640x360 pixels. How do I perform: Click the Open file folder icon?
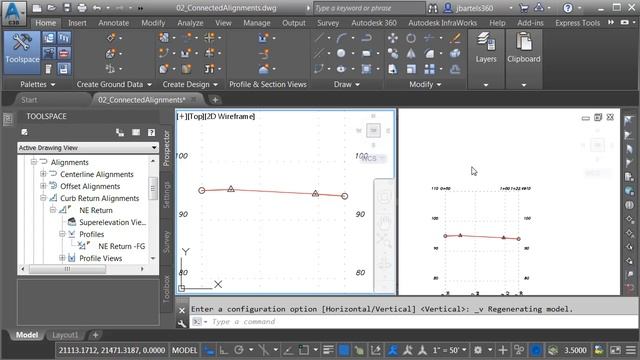(51, 8)
